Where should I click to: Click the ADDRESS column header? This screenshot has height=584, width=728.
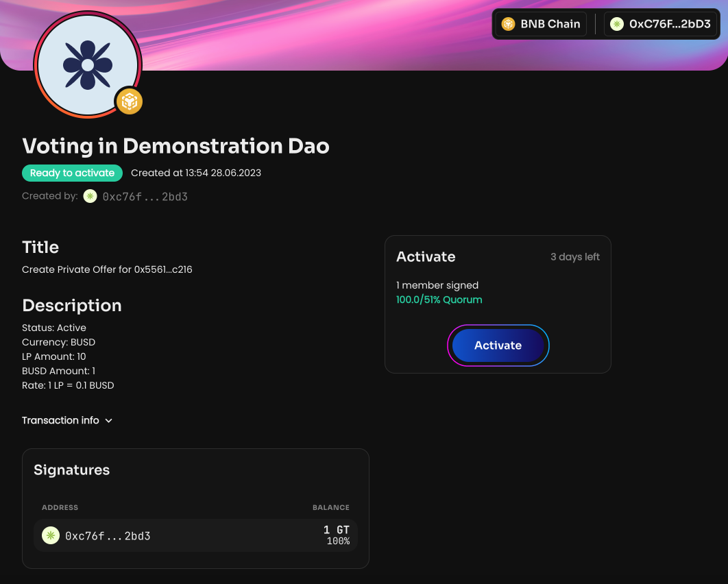(x=60, y=507)
